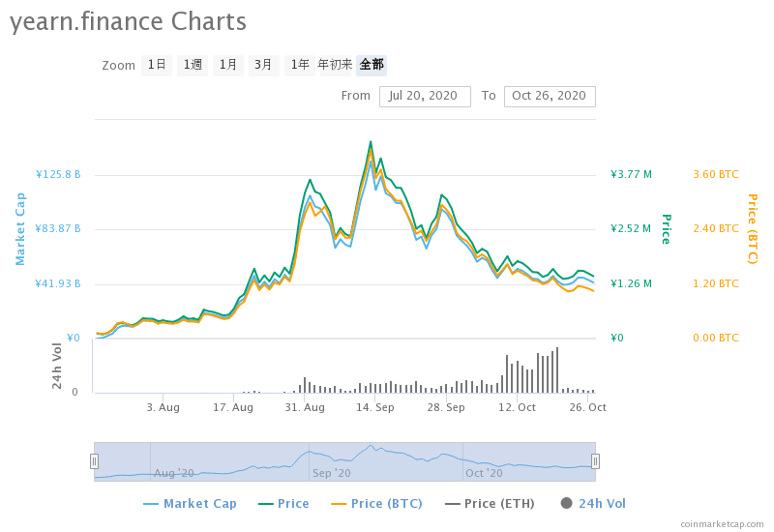This screenshot has height=532, width=774.
Task: Click the Aug '20 label in navigator
Action: (174, 473)
